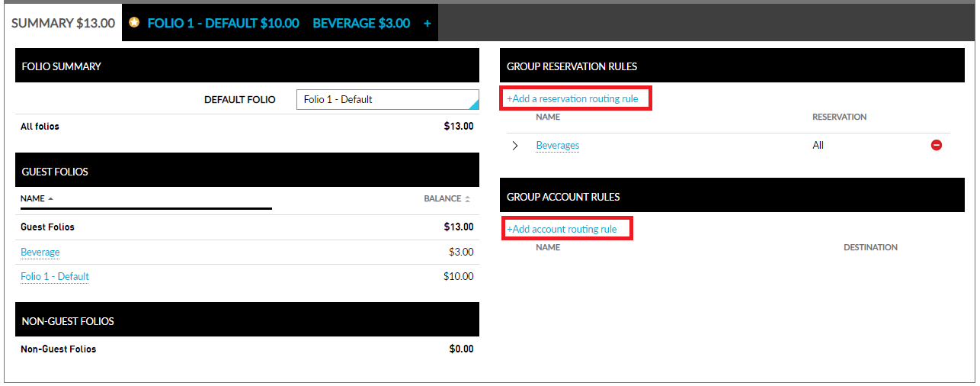Go to the Beverage $3.00 tab
The width and height of the screenshot is (980, 386).
pyautogui.click(x=360, y=23)
